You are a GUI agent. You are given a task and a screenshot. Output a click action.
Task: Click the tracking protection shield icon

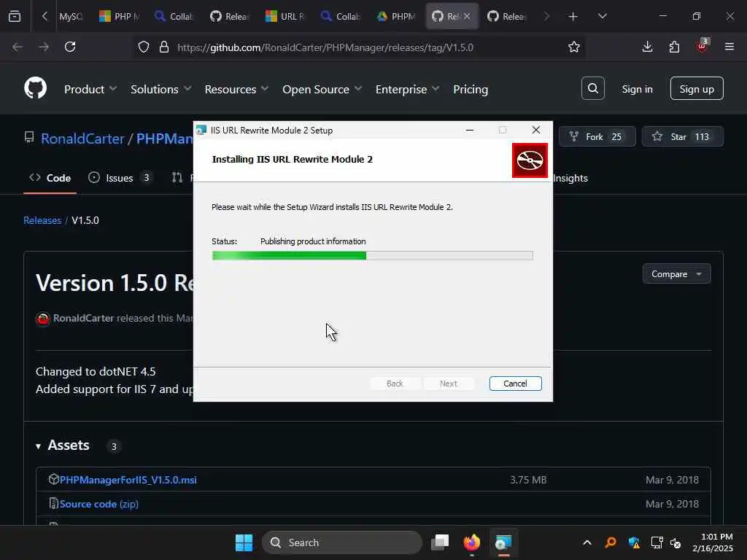(x=144, y=47)
